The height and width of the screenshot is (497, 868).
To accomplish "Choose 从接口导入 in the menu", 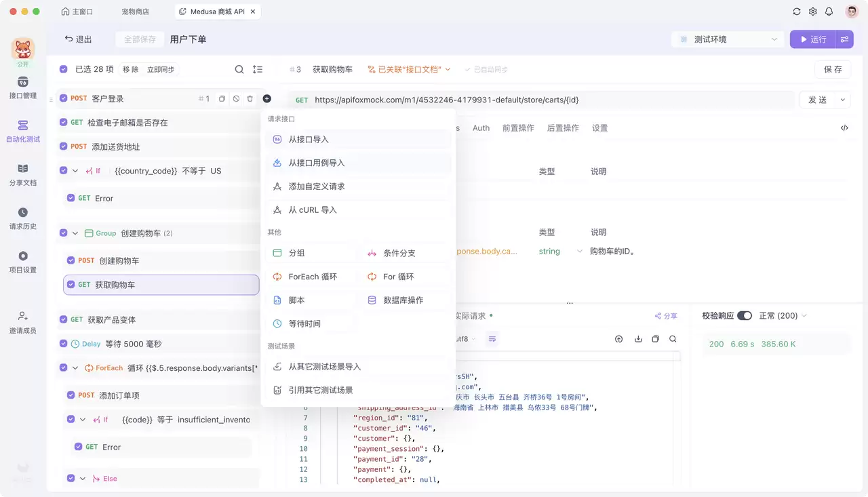I will click(x=358, y=139).
